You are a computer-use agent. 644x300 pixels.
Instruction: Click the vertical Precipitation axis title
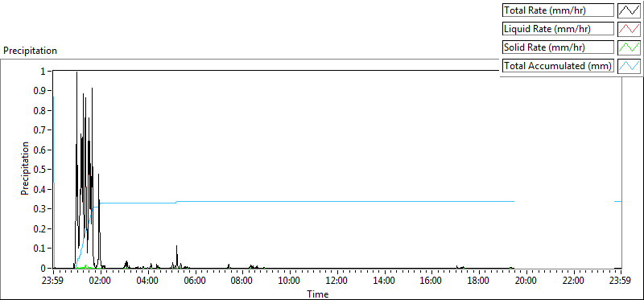click(x=25, y=169)
